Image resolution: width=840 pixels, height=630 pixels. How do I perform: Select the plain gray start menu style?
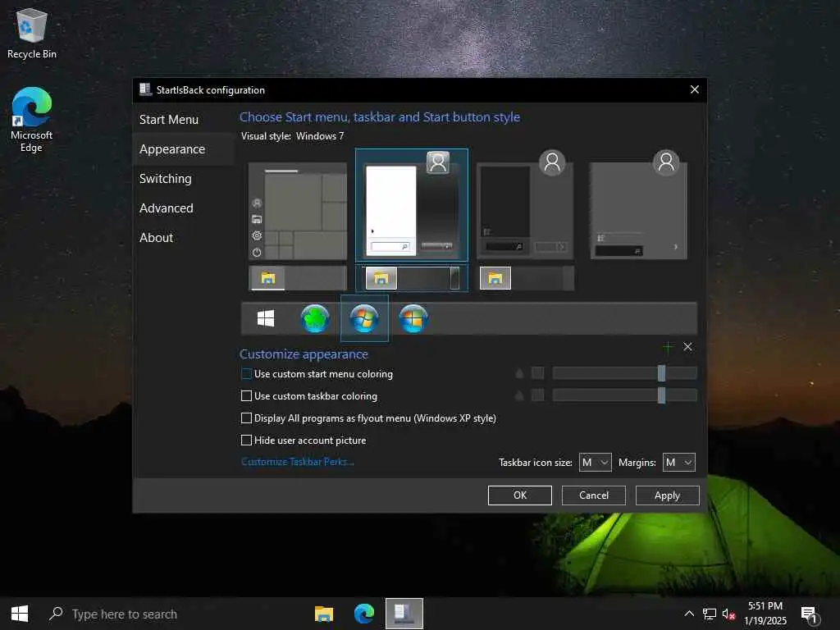[638, 205]
